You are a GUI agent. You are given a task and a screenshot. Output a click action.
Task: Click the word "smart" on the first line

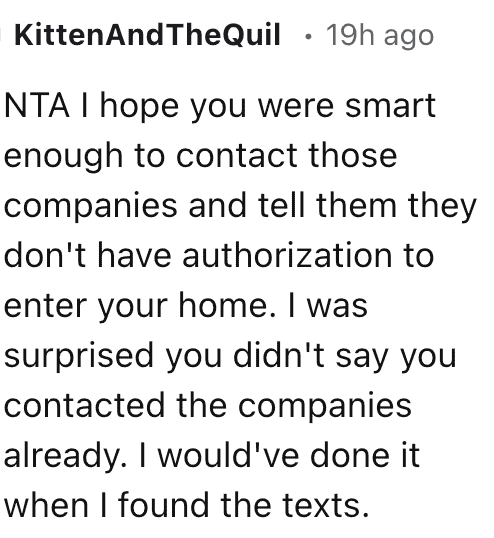[390, 107]
